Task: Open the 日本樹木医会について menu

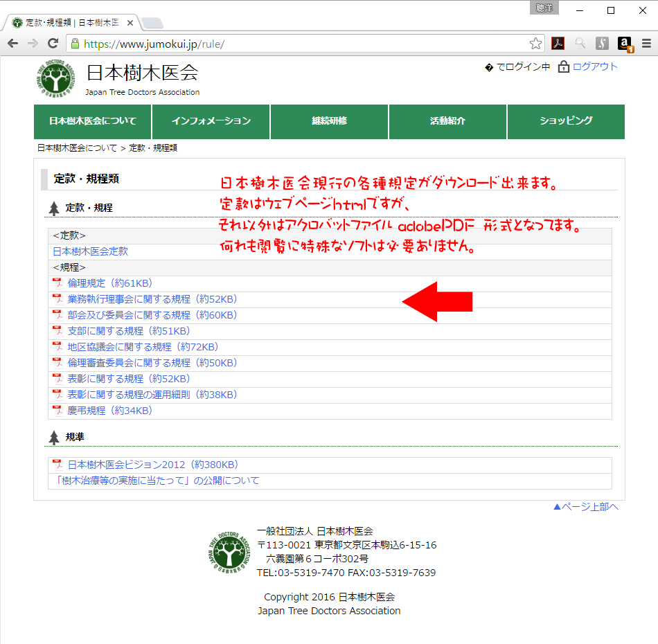Action: click(x=92, y=121)
